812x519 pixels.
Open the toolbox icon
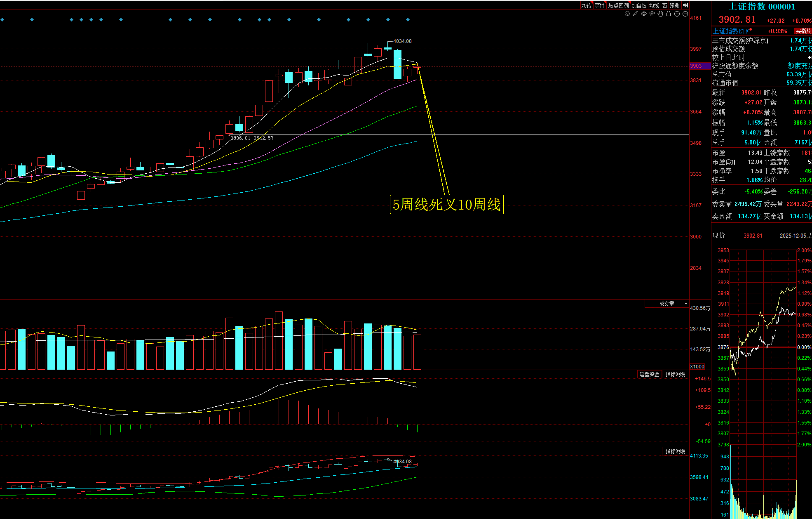[652, 14]
